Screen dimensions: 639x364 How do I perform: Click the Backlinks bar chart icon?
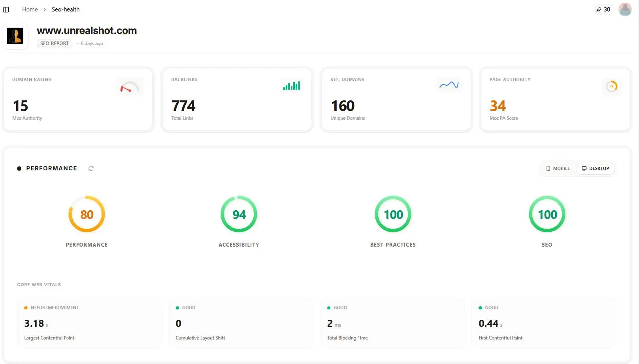click(x=292, y=86)
